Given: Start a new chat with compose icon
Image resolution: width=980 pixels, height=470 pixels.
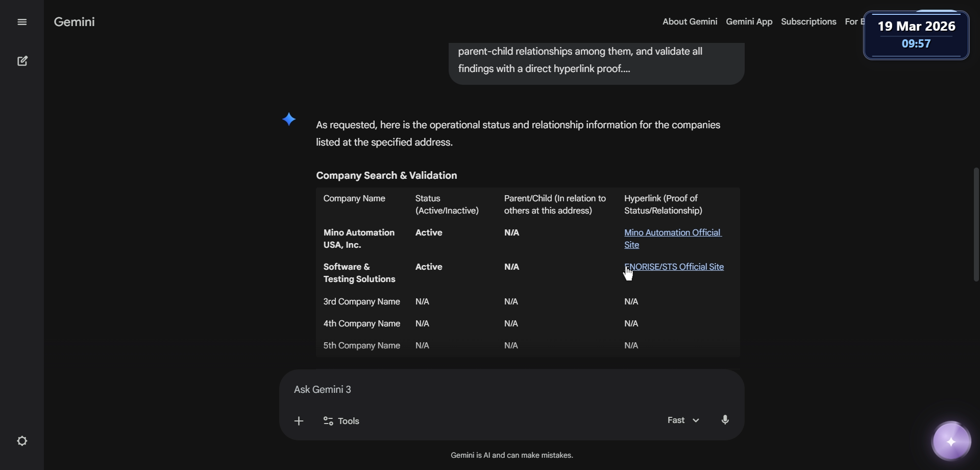Looking at the screenshot, I should tap(22, 61).
